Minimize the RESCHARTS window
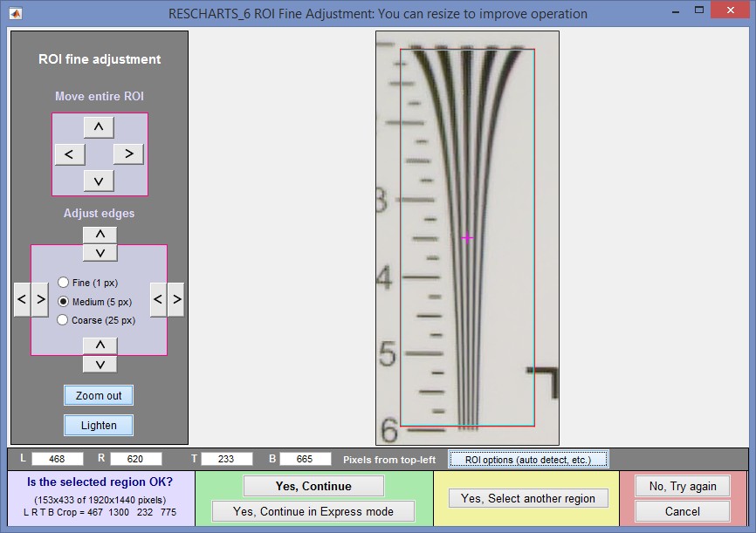The height and width of the screenshot is (533, 756). click(x=676, y=10)
